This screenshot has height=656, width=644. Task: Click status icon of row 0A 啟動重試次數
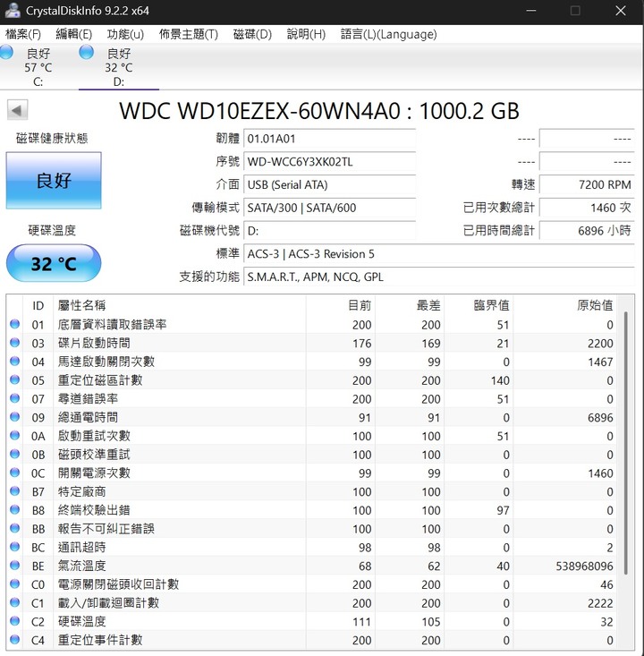click(14, 435)
